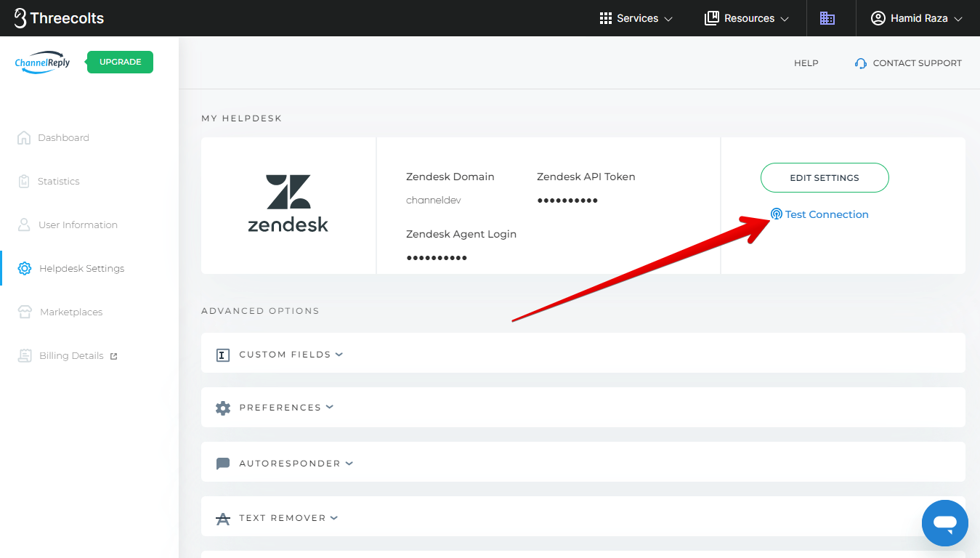Click the Edit Settings button
The width and height of the screenshot is (980, 558).
[825, 178]
